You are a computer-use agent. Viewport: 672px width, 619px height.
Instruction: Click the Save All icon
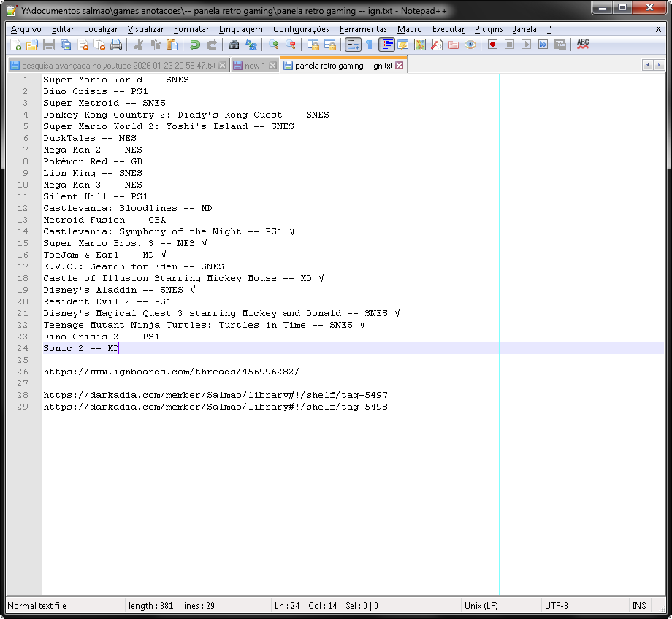pos(66,45)
